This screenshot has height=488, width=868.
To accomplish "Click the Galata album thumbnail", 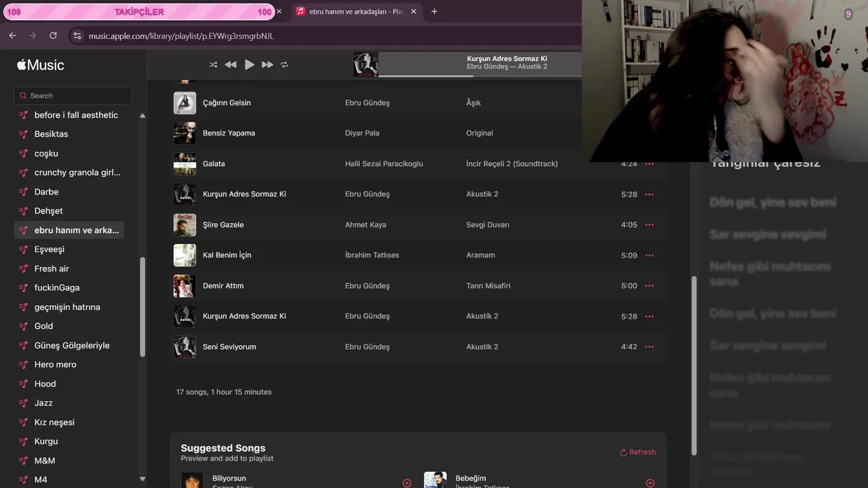I will [184, 164].
